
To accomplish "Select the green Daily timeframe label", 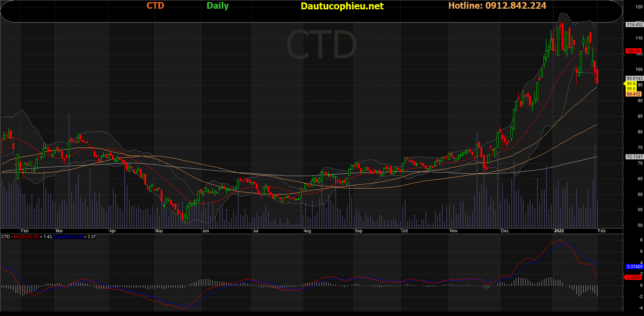I will point(217,6).
